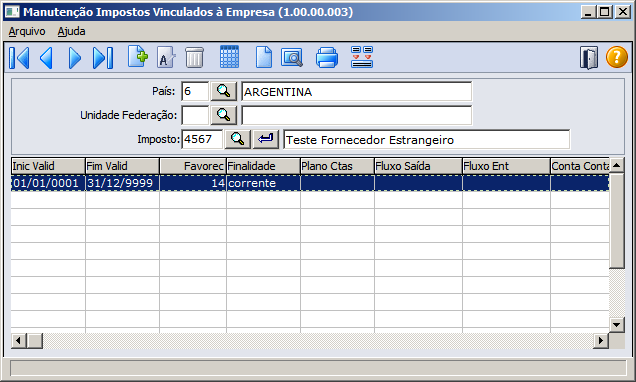The image size is (636, 382).
Task: Select cell 01/01/0001 in grid
Action: pyautogui.click(x=48, y=183)
